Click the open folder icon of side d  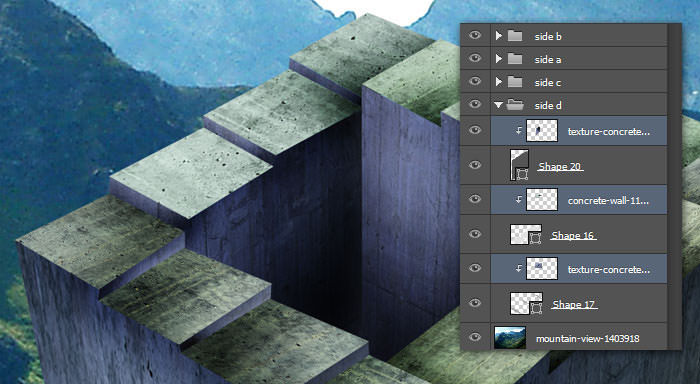pos(516,105)
